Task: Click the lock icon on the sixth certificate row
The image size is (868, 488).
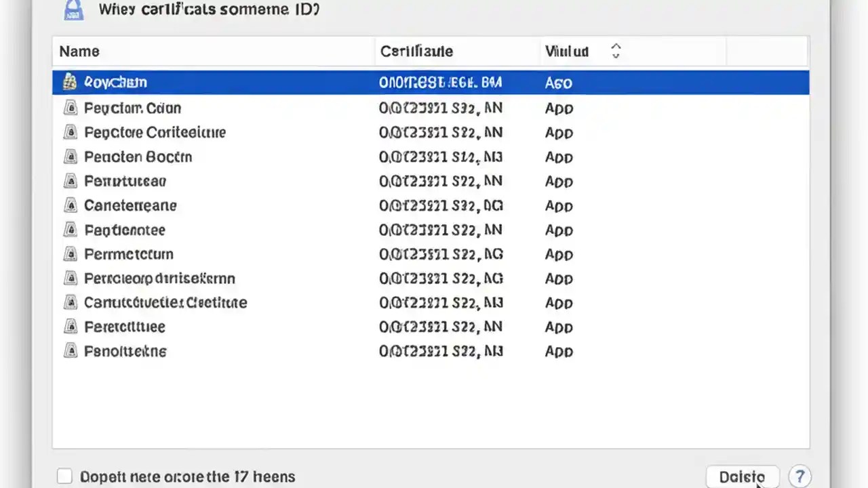Action: (71, 205)
